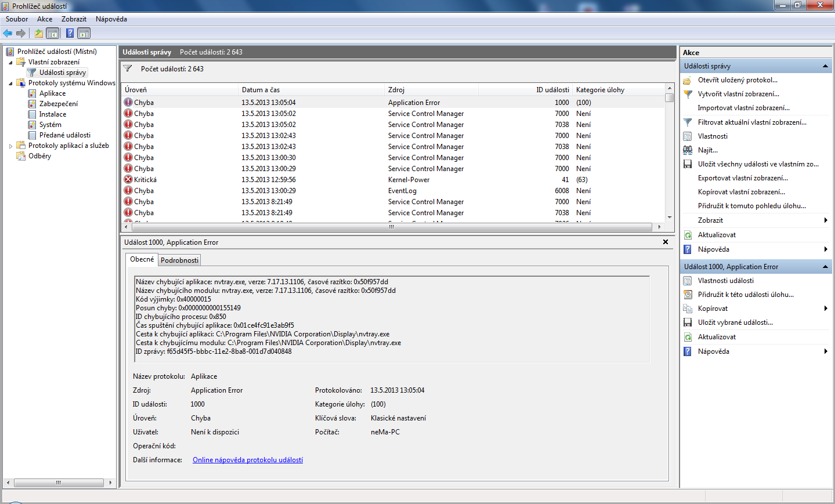Click the event list vertical scrollbar up arrow
Screen dimensions: 835x504
(x=670, y=88)
